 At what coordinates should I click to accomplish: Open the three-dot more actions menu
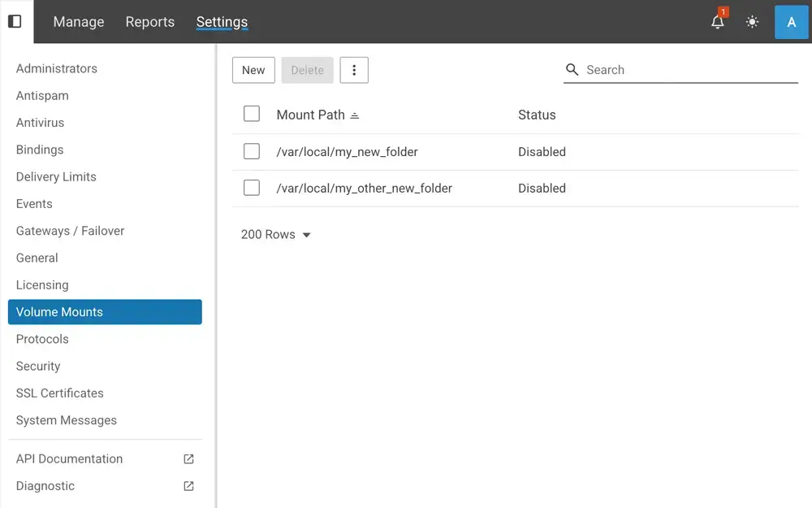pos(354,70)
